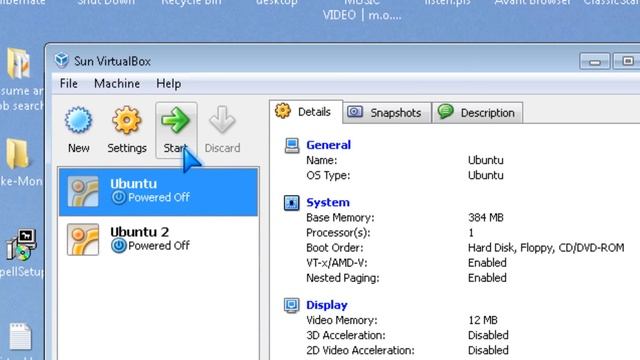Click the VirtualBox cube title icon
This screenshot has width=640, height=360.
click(x=62, y=61)
